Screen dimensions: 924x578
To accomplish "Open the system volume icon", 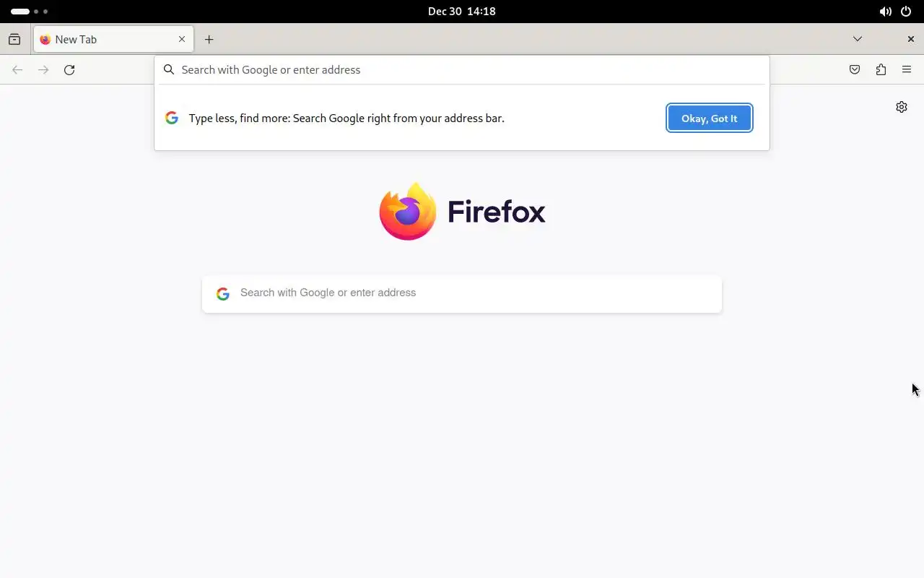I will point(885,12).
